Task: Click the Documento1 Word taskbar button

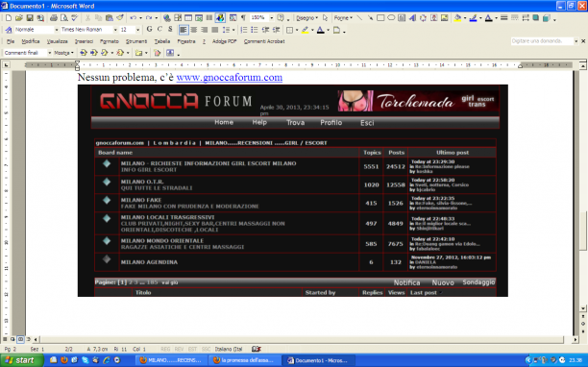Action: tap(318, 360)
